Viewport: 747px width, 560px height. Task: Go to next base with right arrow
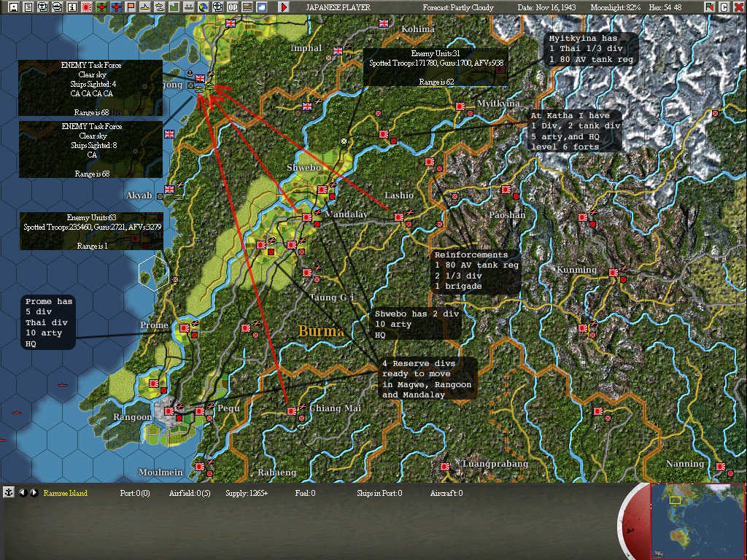pyautogui.click(x=34, y=493)
